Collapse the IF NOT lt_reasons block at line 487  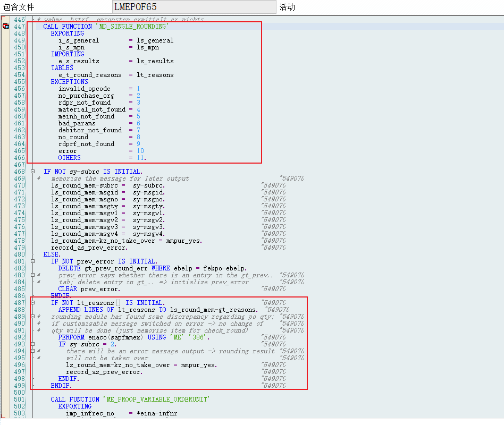pyautogui.click(x=32, y=303)
